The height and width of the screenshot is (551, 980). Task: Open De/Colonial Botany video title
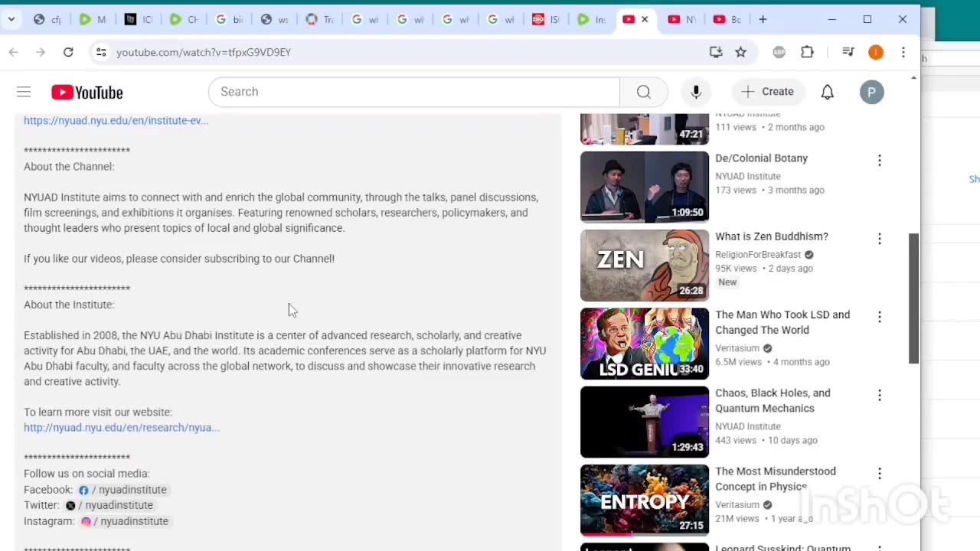[x=761, y=158]
